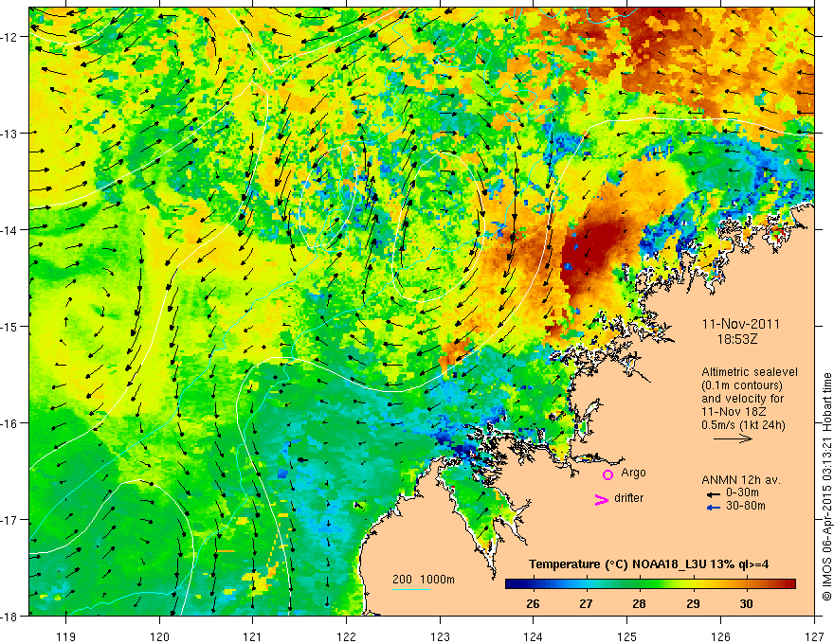Image resolution: width=834 pixels, height=644 pixels.
Task: Click the colorbar value 26
Action: click(x=533, y=603)
